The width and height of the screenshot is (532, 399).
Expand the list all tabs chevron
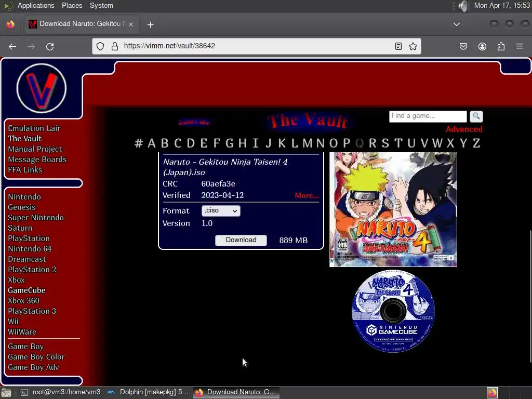tap(457, 24)
